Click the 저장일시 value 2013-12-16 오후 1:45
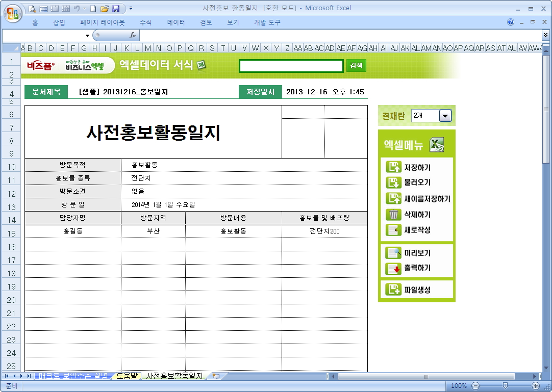Screen dimensions: 552x392 tap(325, 92)
